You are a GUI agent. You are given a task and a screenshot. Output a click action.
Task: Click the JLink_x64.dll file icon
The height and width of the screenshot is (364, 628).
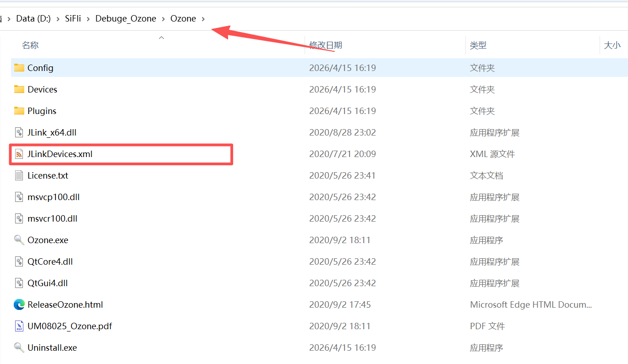tap(19, 132)
